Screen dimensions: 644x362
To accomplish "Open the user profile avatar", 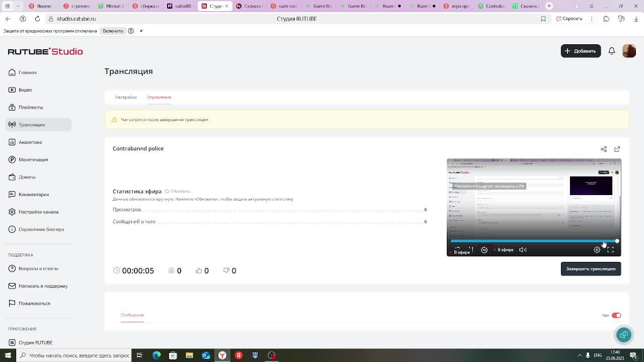I will (629, 51).
